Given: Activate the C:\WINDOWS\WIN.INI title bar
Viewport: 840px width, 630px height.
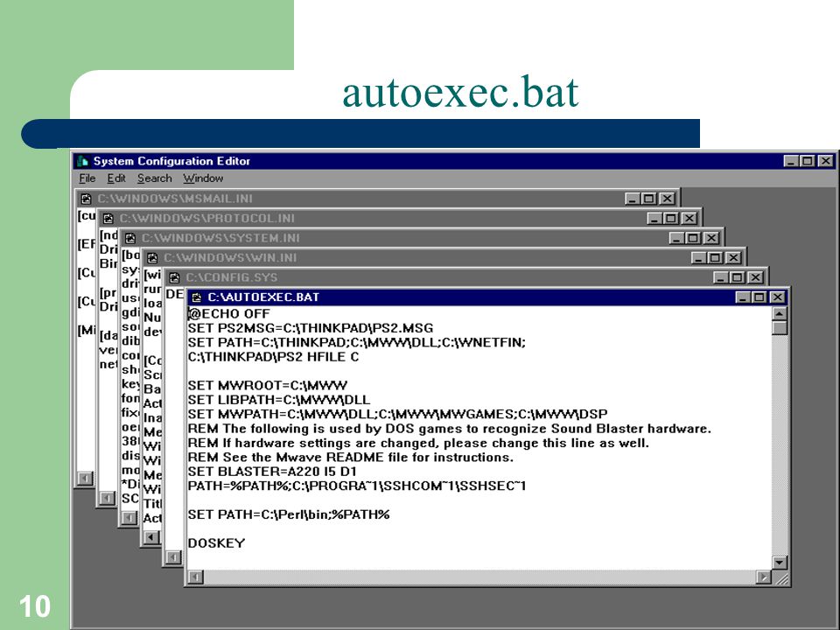Looking at the screenshot, I should point(444,258).
